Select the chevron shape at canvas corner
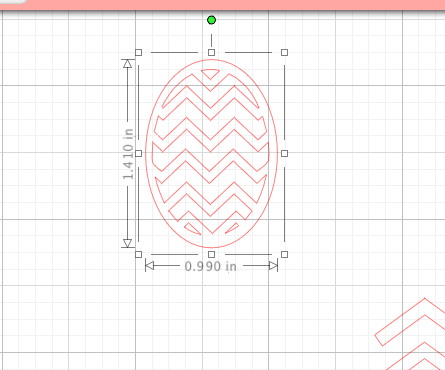This screenshot has height=370, width=445. click(x=411, y=334)
